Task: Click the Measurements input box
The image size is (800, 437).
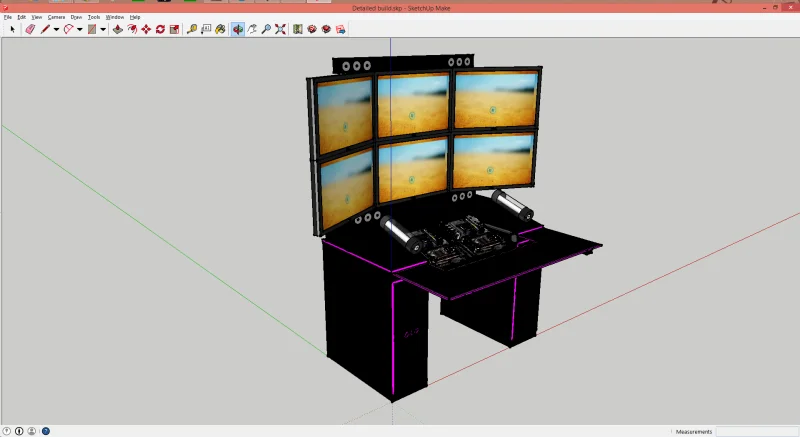Action: [757, 432]
